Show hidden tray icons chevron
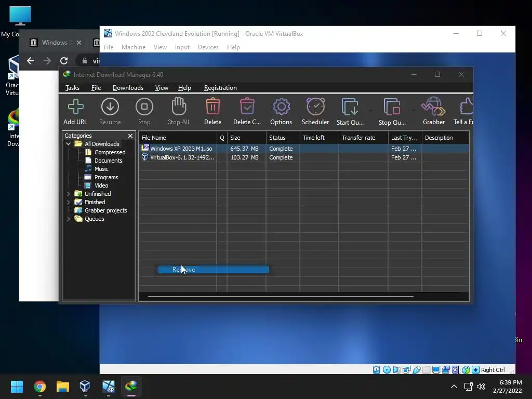The width and height of the screenshot is (532, 399). coord(454,387)
